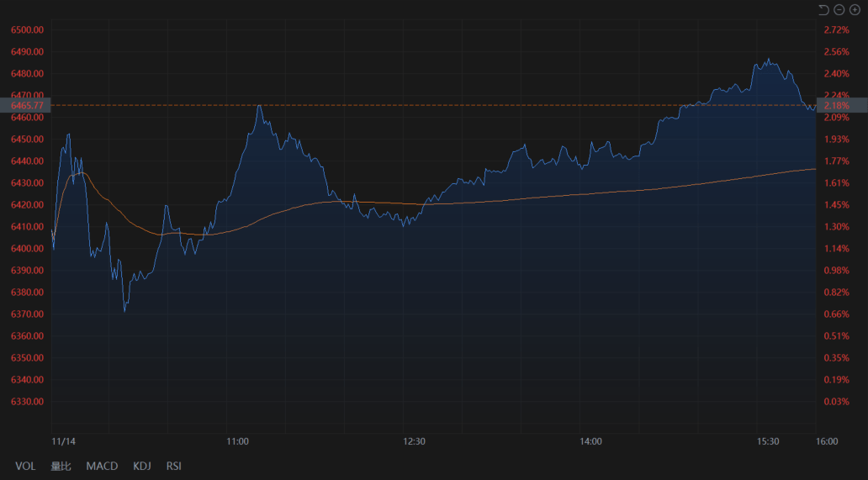The image size is (868, 480).
Task: Click the 1.30% percent axis label
Action: pos(836,227)
